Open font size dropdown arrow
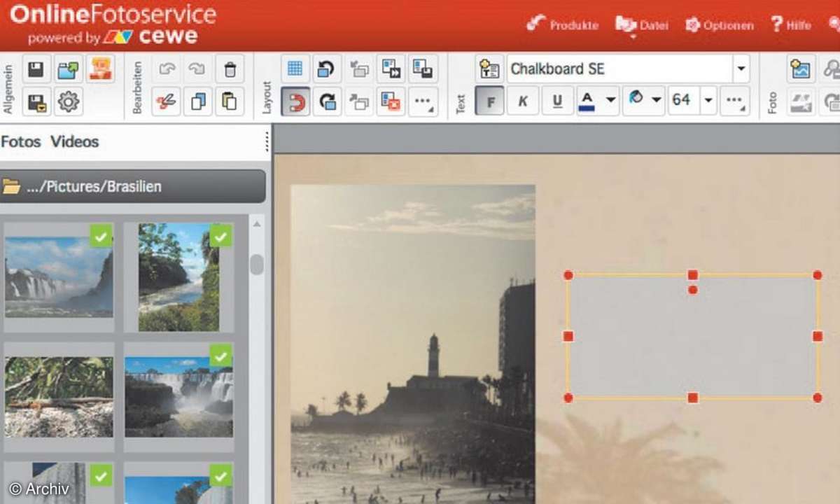840x504 pixels. pyautogui.click(x=708, y=101)
